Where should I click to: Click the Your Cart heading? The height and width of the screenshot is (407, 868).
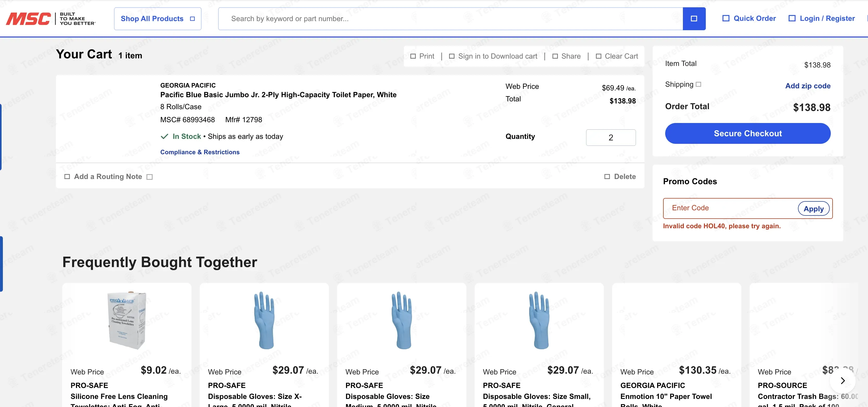84,54
